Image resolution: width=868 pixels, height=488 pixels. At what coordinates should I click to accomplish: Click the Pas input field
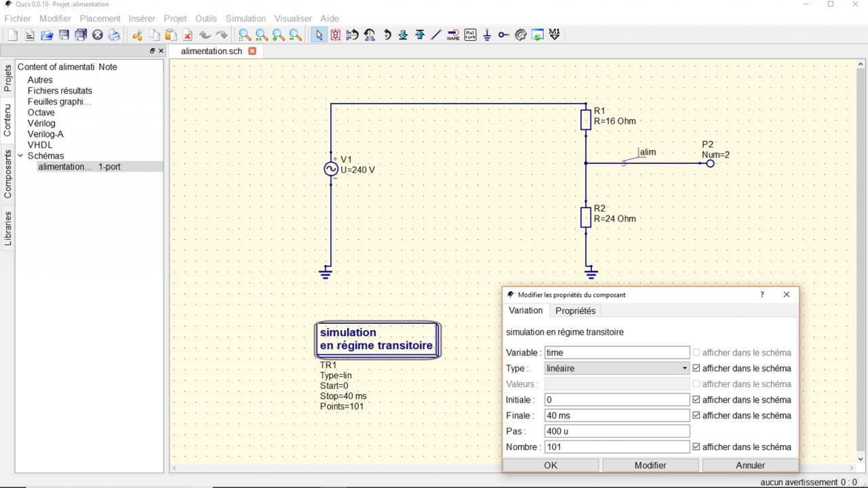pyautogui.click(x=616, y=432)
